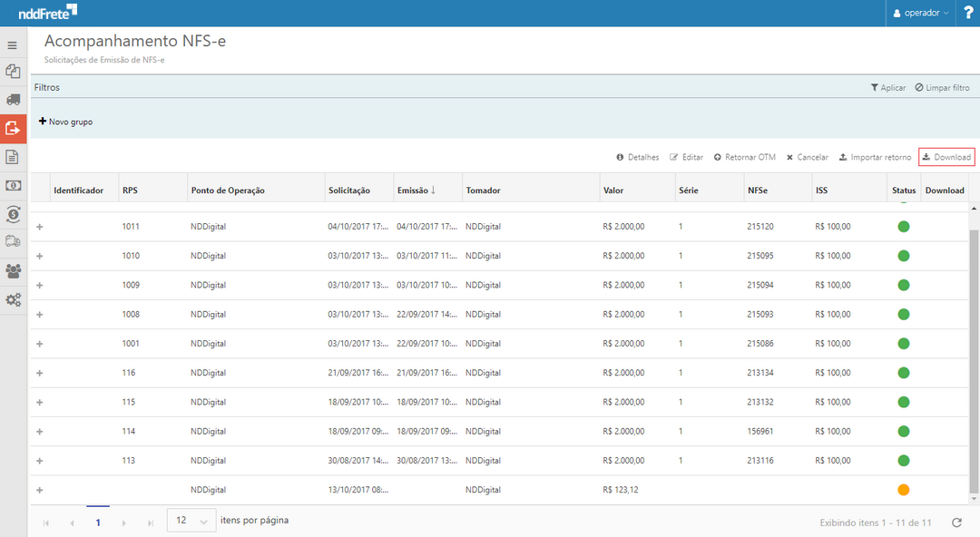The image size is (980, 537).
Task: Expand the row for RPS 1010
Action: pos(39,256)
